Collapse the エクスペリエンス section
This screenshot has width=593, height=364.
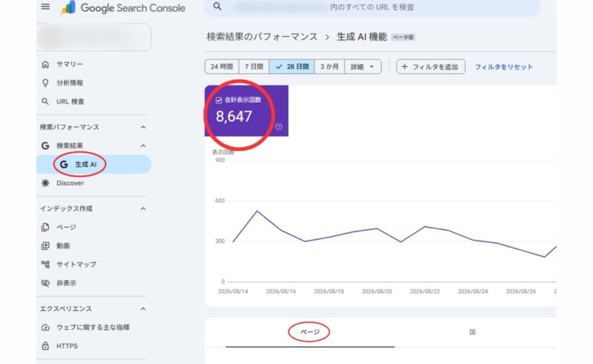(x=143, y=309)
